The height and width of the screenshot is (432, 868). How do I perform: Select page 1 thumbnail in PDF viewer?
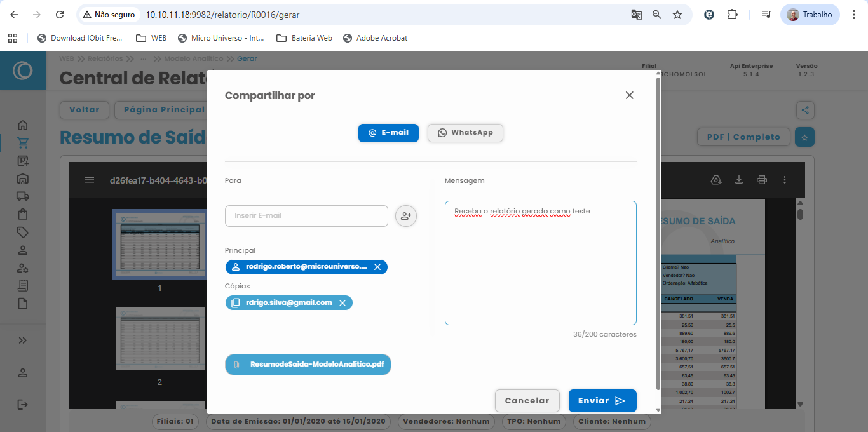159,244
